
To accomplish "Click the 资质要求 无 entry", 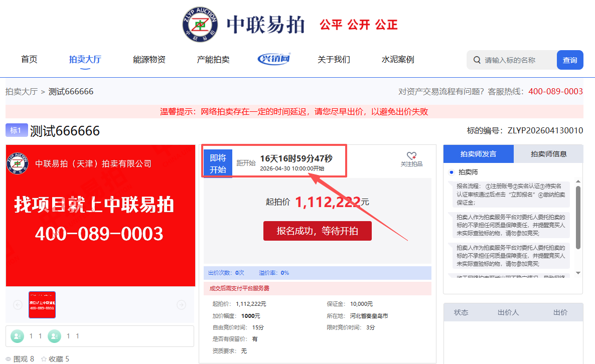I will [x=230, y=351].
